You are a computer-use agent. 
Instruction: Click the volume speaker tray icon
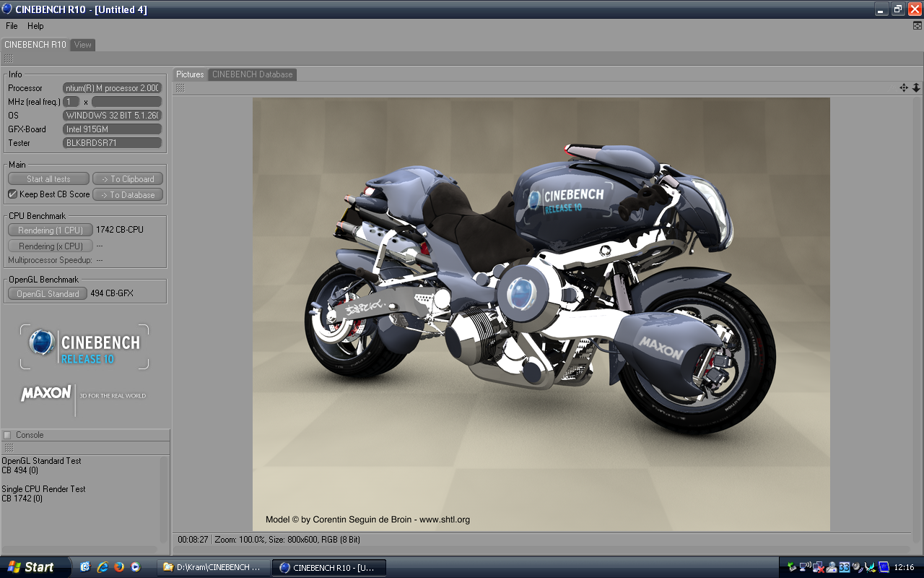(857, 567)
